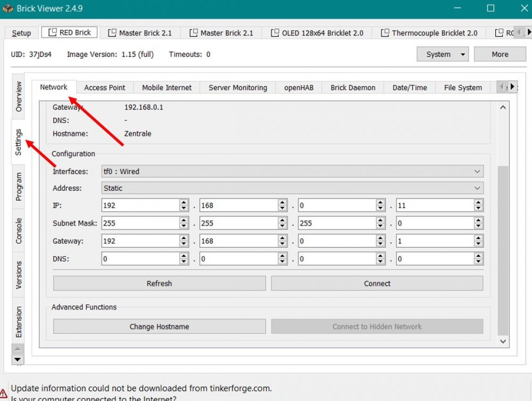Select the Access Point tab
The width and height of the screenshot is (532, 401).
(x=104, y=87)
